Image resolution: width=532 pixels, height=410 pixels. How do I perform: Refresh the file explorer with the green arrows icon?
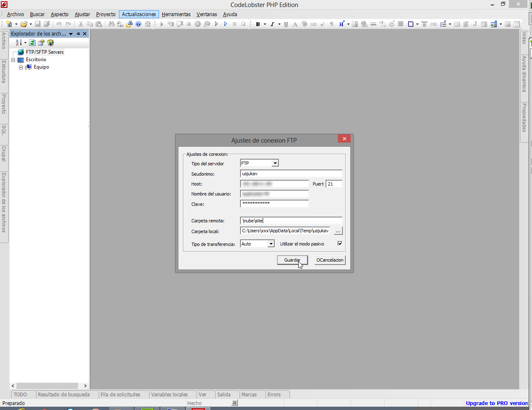pos(32,43)
